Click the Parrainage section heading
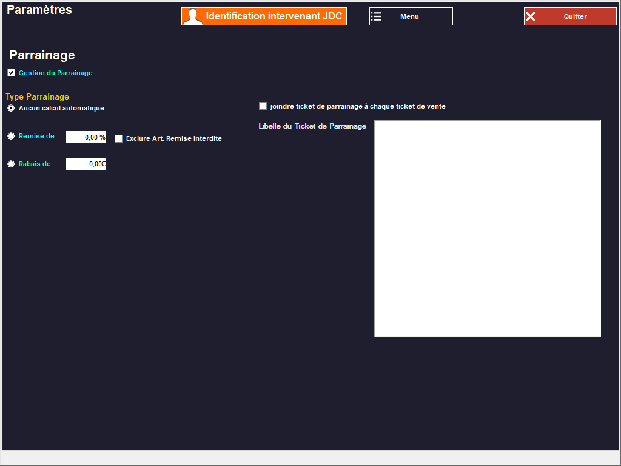Screen dimensions: 621x466 click(42, 56)
